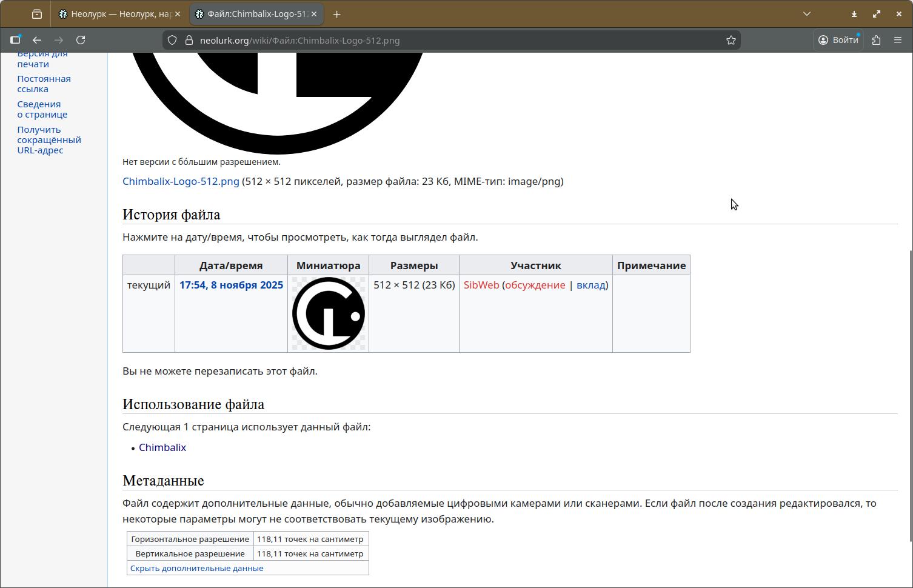The width and height of the screenshot is (913, 588).
Task: Click the История файла section heading
Action: [172, 215]
